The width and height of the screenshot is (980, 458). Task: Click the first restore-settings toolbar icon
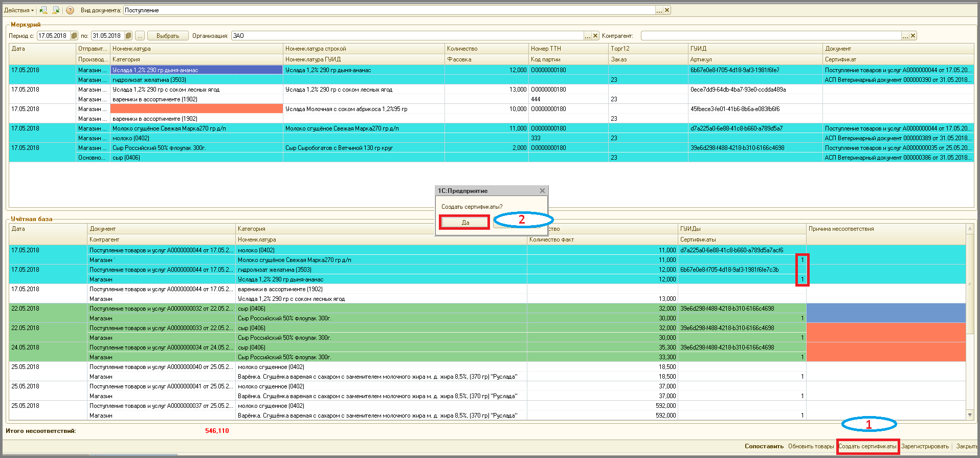tap(43, 10)
